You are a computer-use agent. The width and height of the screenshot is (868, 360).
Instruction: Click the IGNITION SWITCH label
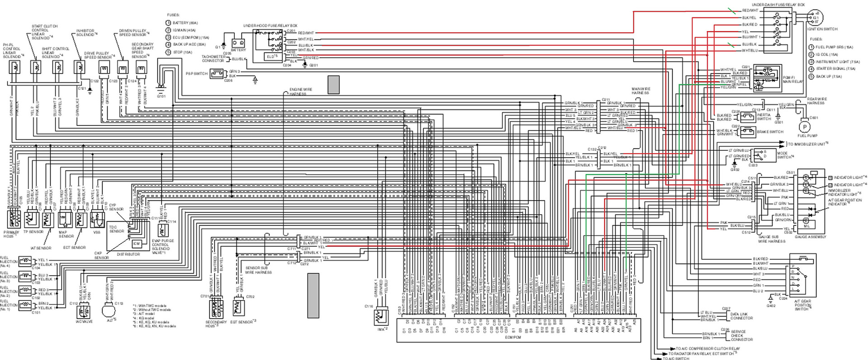[x=822, y=29]
